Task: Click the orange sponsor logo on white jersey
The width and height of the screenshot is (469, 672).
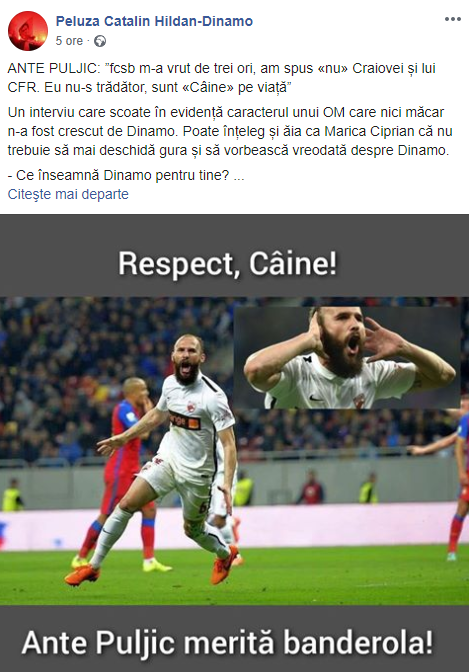Action: [185, 420]
